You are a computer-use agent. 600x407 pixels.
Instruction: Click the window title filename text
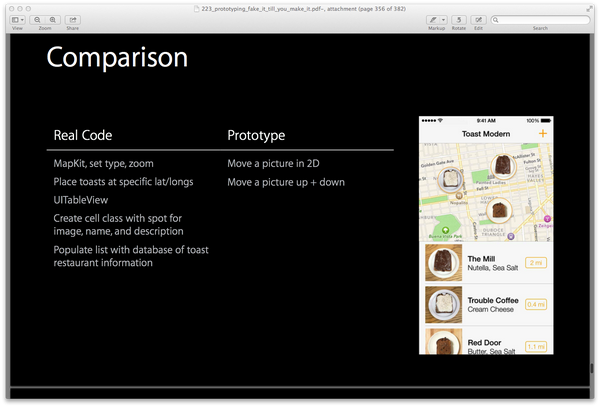303,8
